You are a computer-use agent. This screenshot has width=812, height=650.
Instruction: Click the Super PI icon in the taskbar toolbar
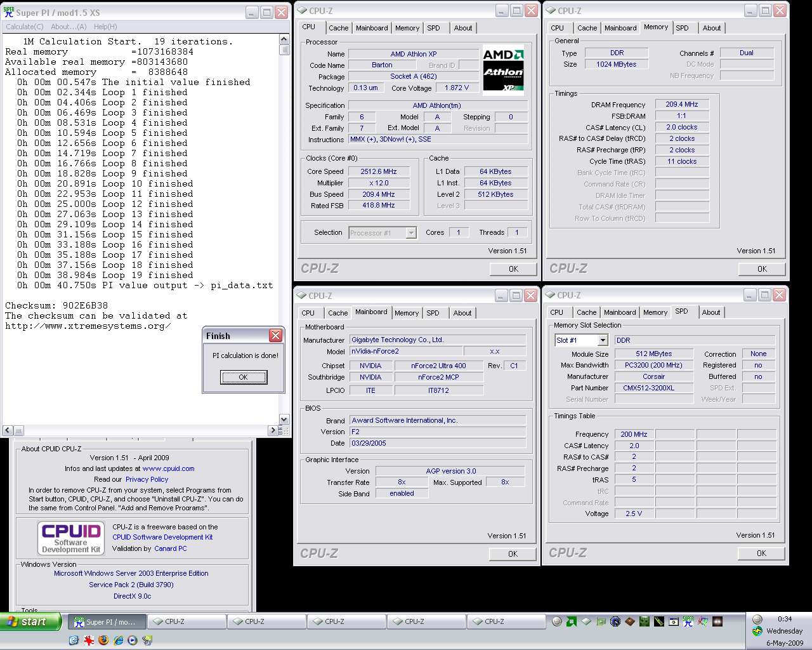(x=688, y=621)
